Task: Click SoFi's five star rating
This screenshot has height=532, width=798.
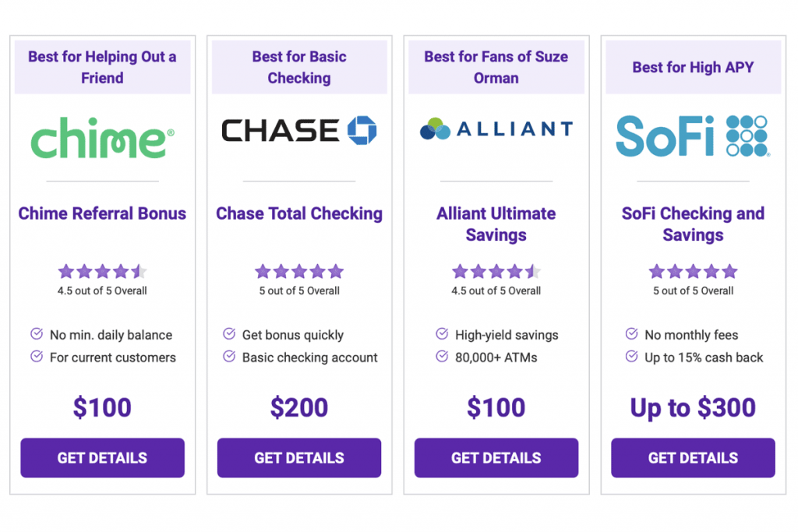Action: pyautogui.click(x=693, y=272)
